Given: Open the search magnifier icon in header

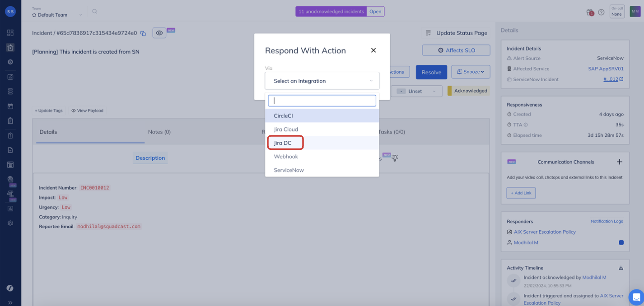Looking at the screenshot, I should click(94, 12).
